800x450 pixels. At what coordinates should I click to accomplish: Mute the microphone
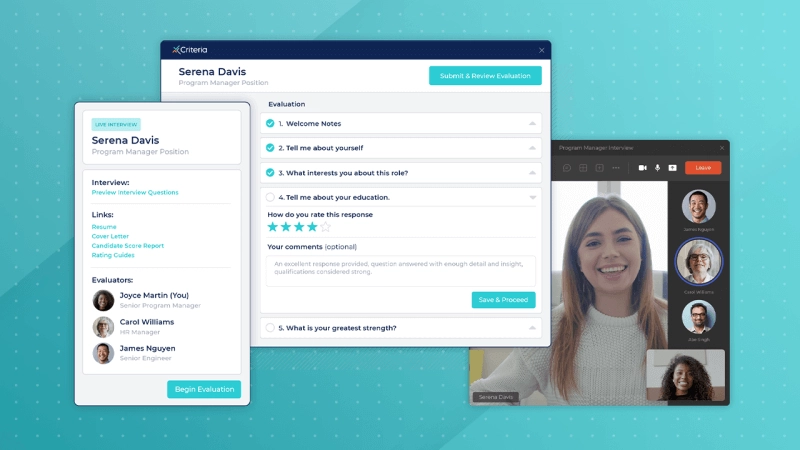pyautogui.click(x=657, y=168)
